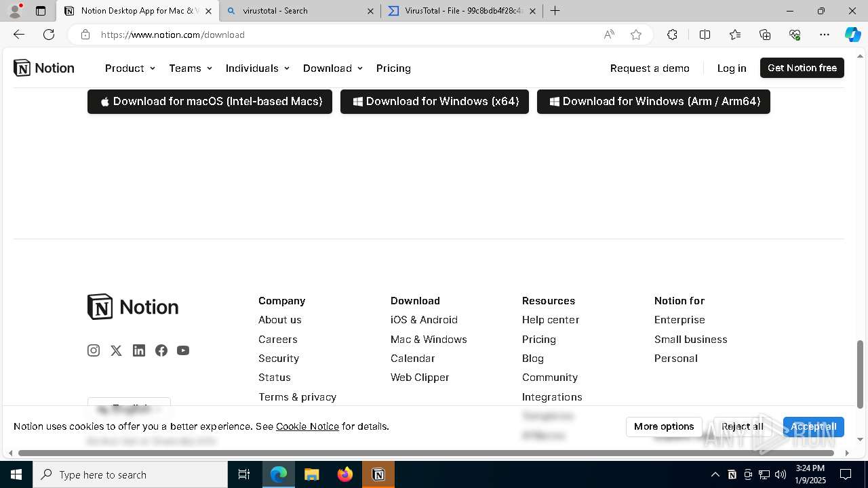This screenshot has width=868, height=488.
Task: Open the Favorites list
Action: click(x=735, y=35)
